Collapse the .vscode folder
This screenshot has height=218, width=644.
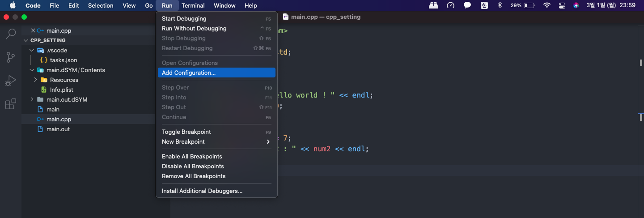click(32, 51)
